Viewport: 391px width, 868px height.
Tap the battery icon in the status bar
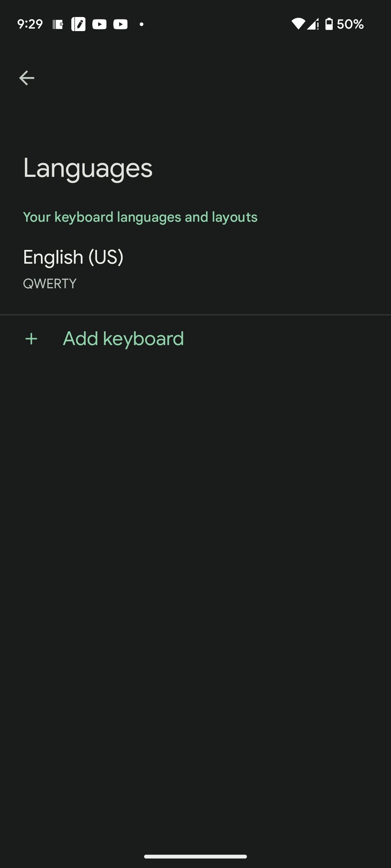(329, 24)
